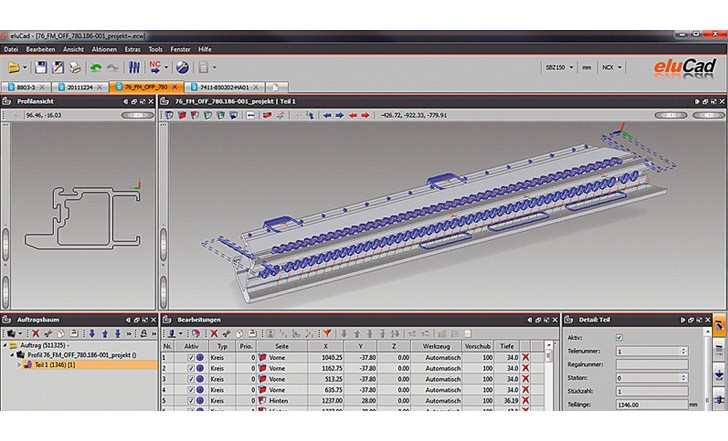Screen dimensions: 728x441
Task: Collapse the Auftrag (511325) tree node
Action: [x=5, y=345]
